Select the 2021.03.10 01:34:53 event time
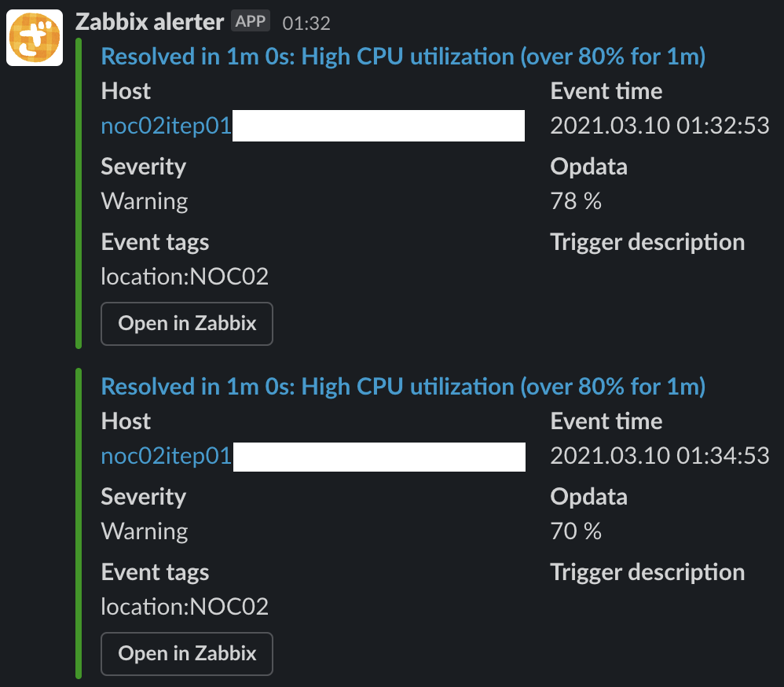 (x=660, y=455)
